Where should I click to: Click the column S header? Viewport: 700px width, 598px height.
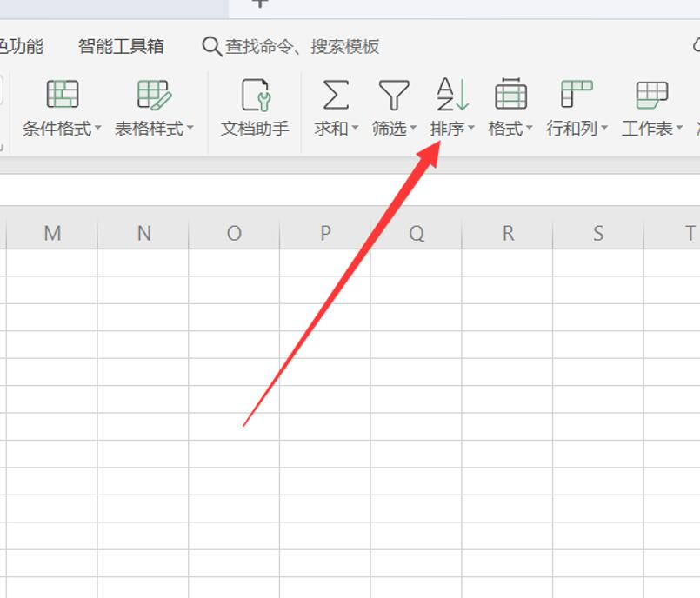598,233
